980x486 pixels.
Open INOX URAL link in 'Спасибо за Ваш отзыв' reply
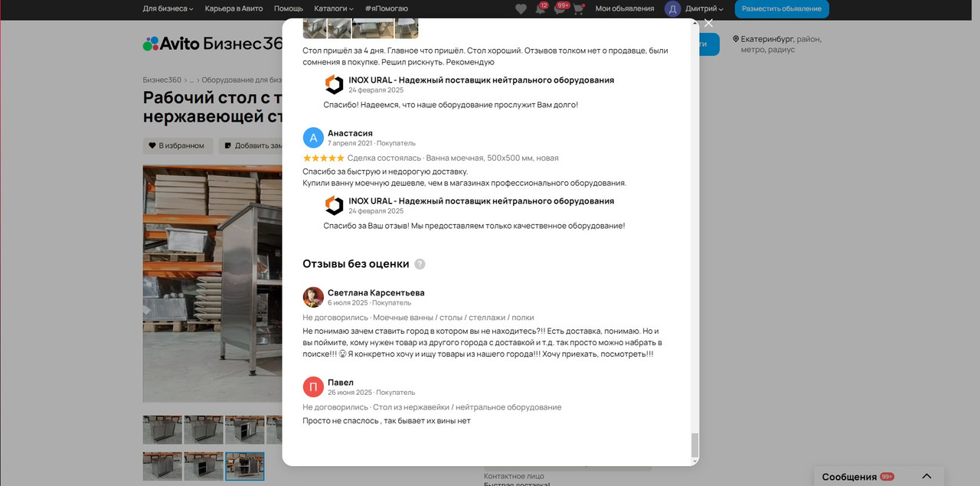point(481,201)
